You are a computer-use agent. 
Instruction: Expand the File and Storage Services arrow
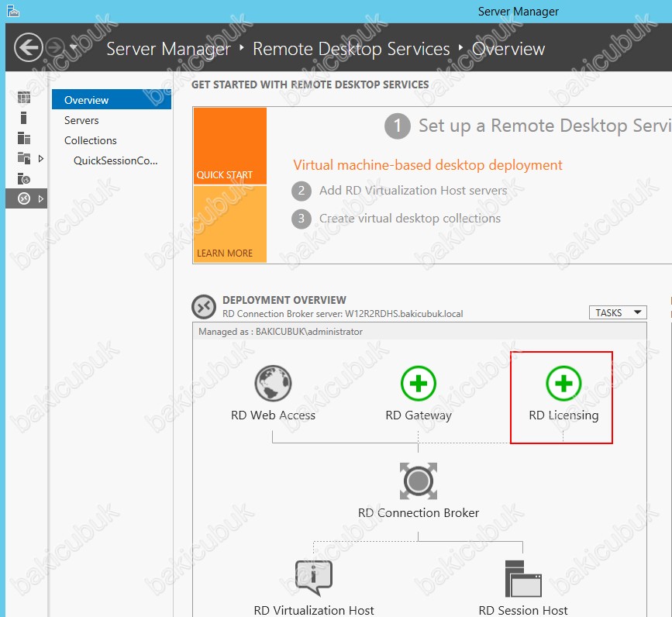pyautogui.click(x=41, y=159)
